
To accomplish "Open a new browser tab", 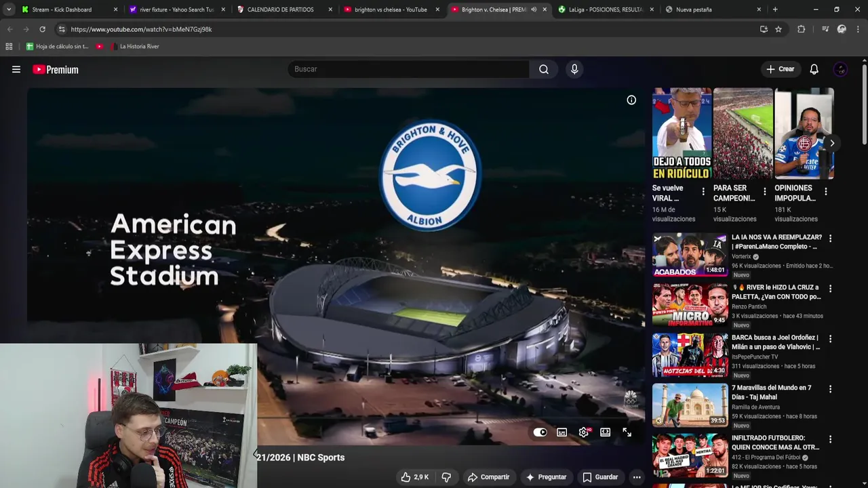I will pos(775,9).
